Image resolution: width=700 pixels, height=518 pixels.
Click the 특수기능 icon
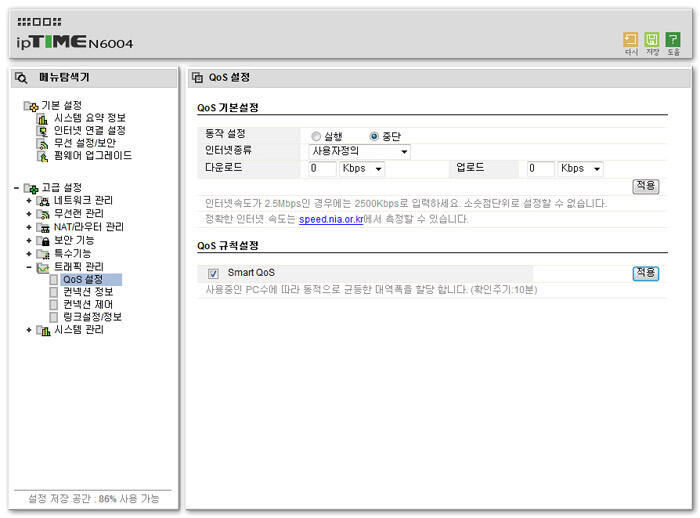(43, 255)
